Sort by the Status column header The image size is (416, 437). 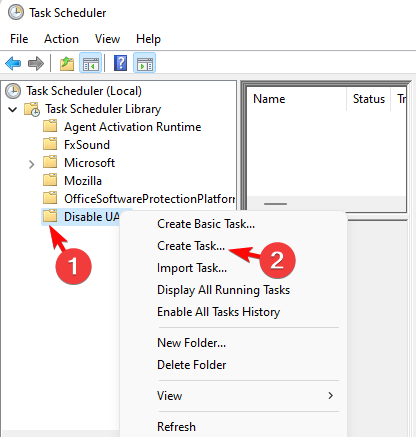[x=369, y=99]
